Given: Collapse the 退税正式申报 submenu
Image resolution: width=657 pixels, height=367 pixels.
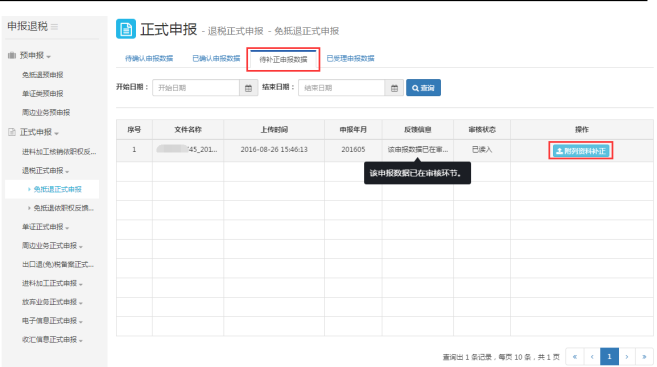Looking at the screenshot, I should coord(46,171).
